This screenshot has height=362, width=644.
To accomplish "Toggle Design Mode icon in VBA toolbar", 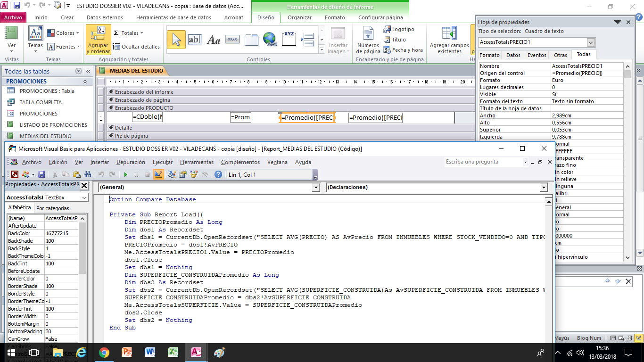I will [158, 174].
